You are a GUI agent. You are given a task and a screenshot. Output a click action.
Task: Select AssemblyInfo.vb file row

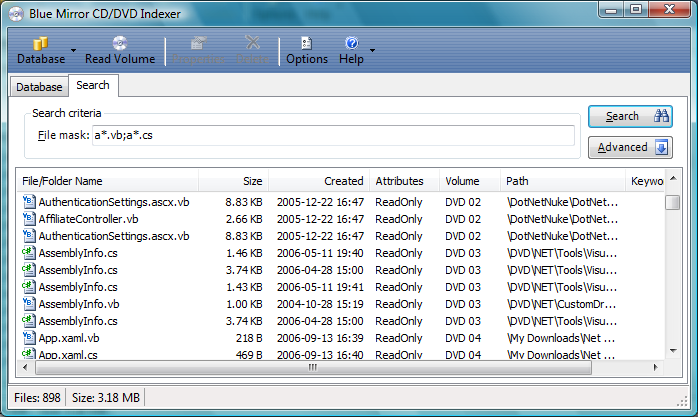pyautogui.click(x=341, y=304)
